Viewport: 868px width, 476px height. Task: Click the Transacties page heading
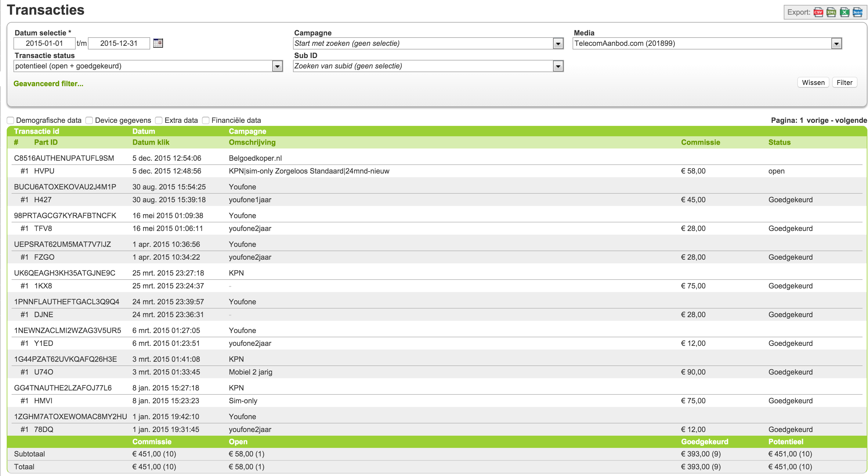(x=45, y=10)
